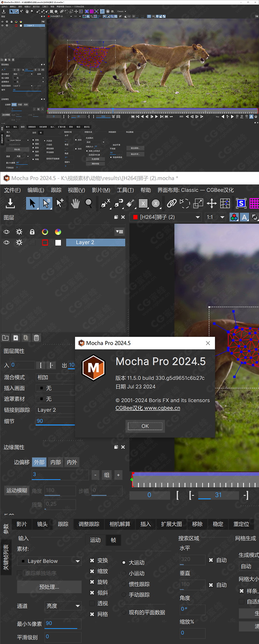
Task: Open the 通道 亮度 dropdown
Action: tap(63, 606)
